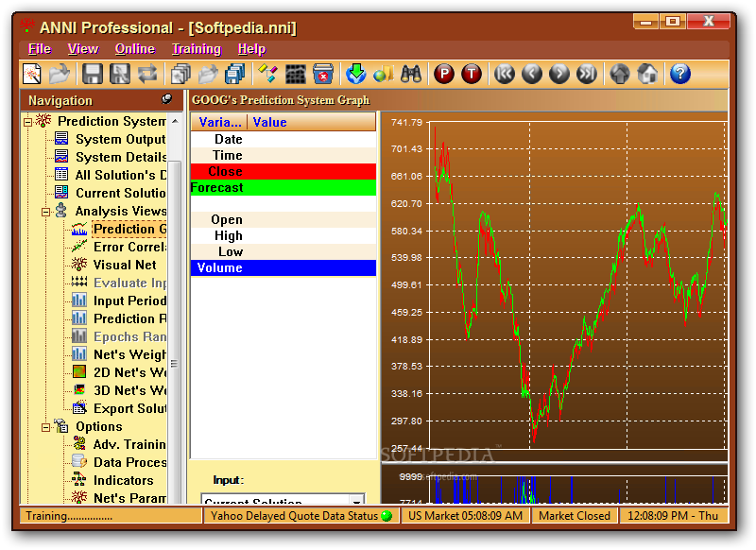
Task: Open the Online menu
Action: (x=134, y=49)
